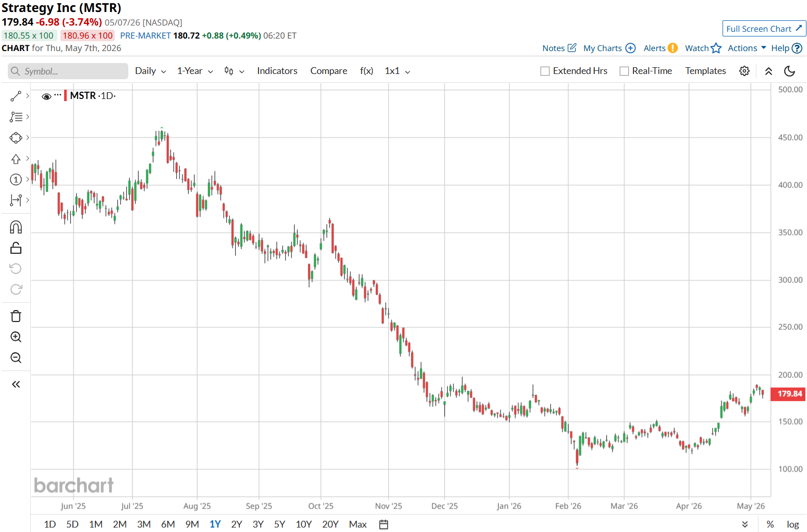The image size is (807, 532).
Task: Hide the MSTR series eye icon
Action: [x=46, y=96]
